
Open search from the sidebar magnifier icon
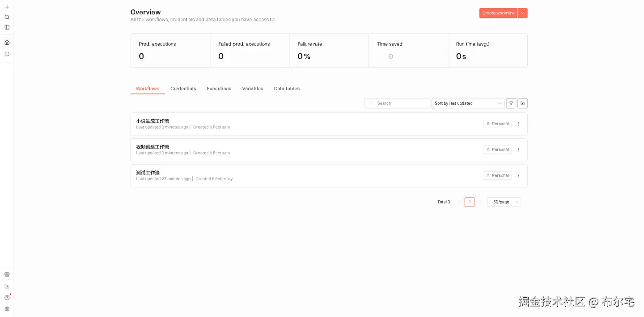click(x=7, y=17)
